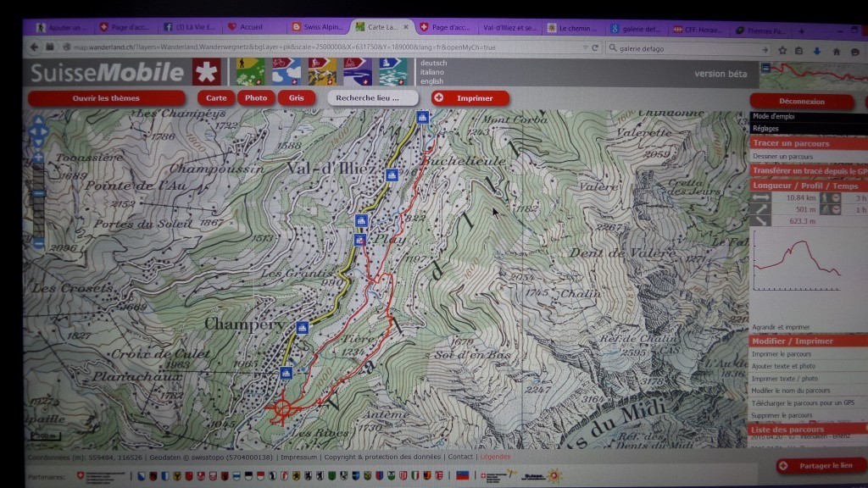This screenshot has width=868, height=488.
Task: Click the southern stop icon below Champéry
Action: [286, 373]
